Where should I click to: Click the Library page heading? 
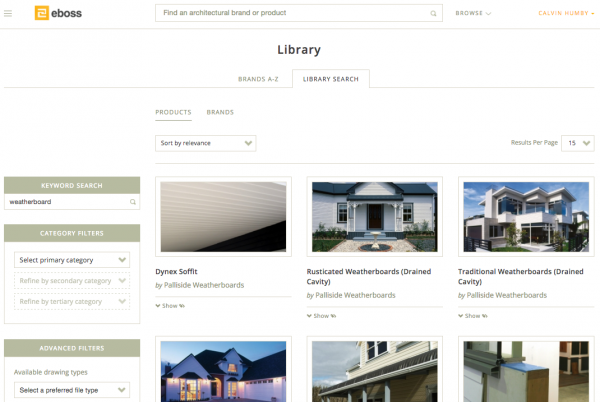point(299,50)
